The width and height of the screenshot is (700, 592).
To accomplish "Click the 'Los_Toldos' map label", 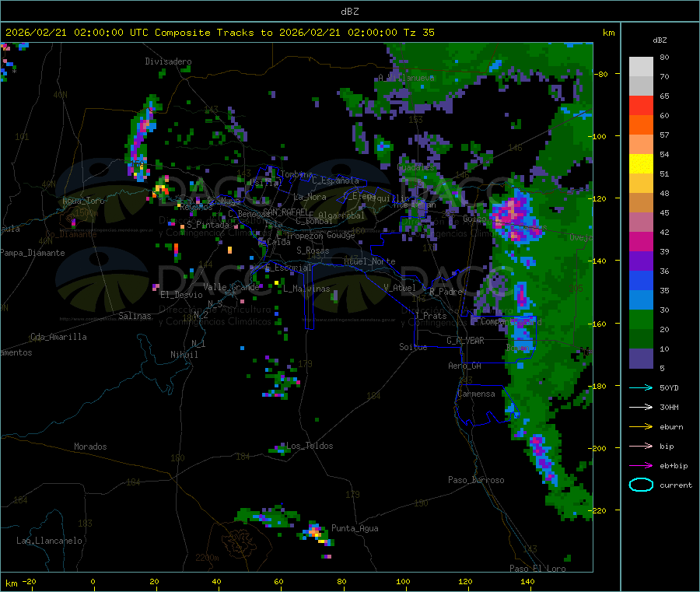I will click(310, 446).
